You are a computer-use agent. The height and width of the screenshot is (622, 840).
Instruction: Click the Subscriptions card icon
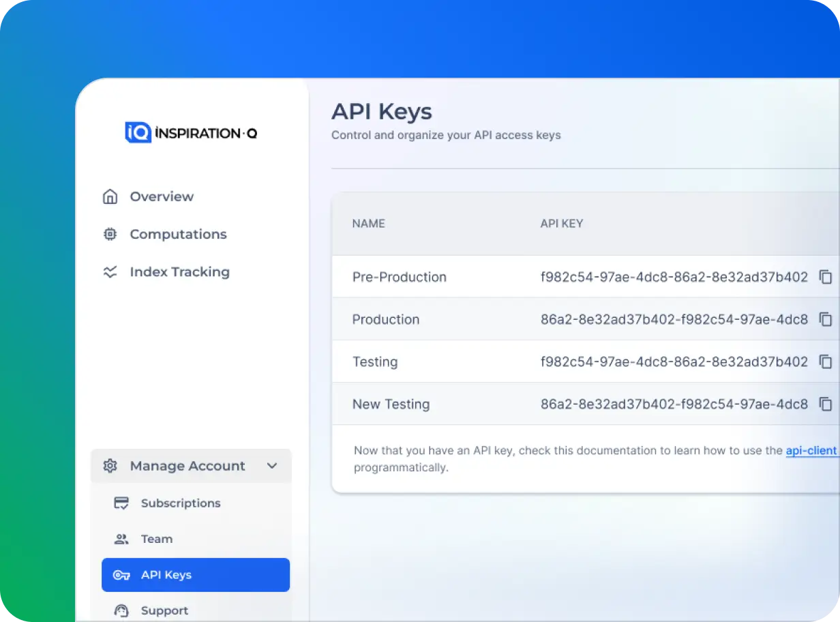[121, 503]
